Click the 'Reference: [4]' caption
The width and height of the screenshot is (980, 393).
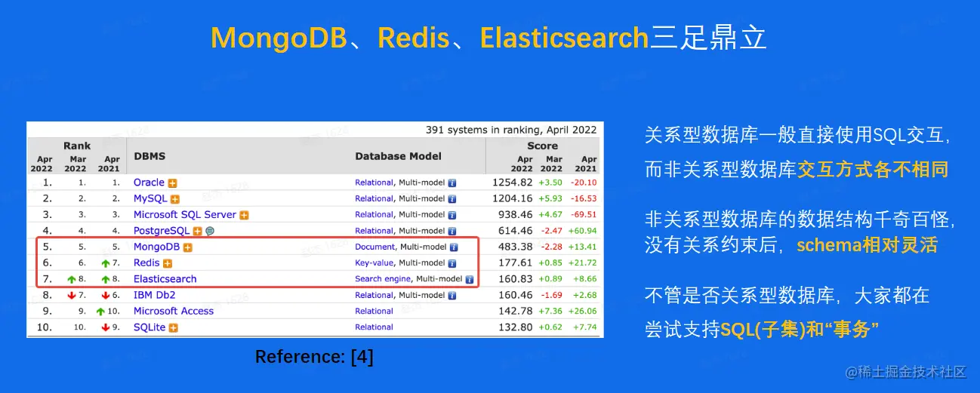(314, 357)
